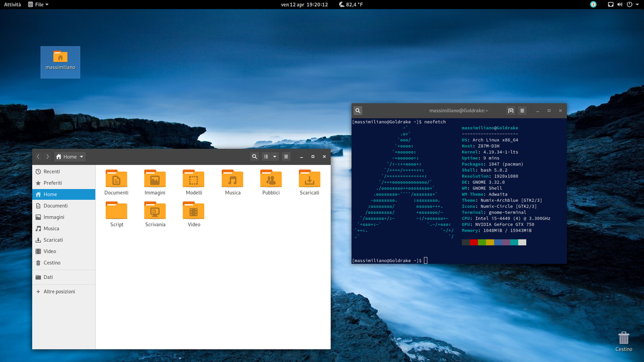Click the 'GPU: NVIDIA GeForce GTX 750' line

tap(498, 224)
